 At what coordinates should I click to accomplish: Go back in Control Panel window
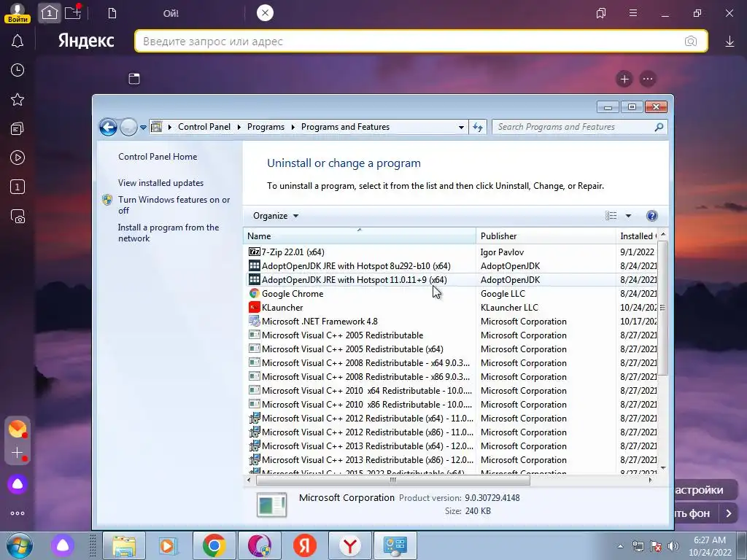coord(108,127)
